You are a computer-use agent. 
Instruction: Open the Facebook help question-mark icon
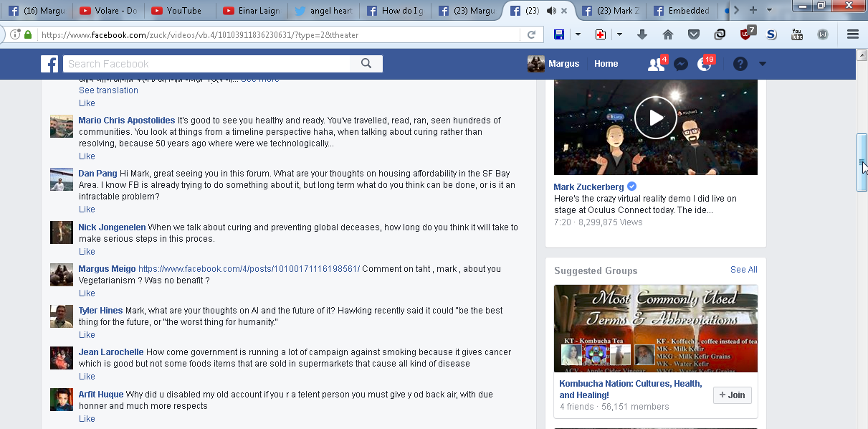[740, 64]
